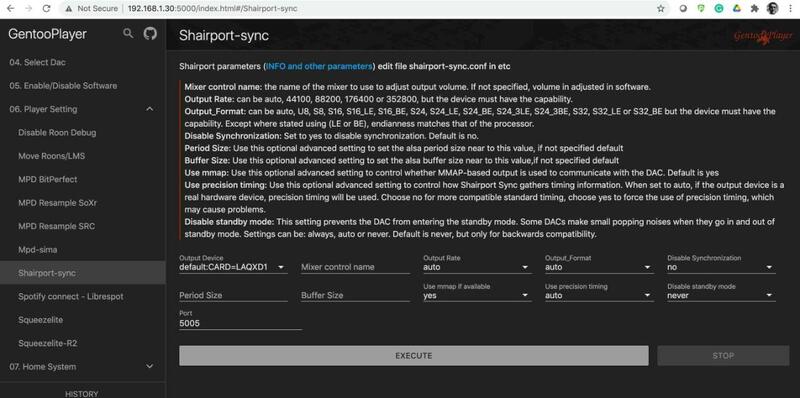The height and width of the screenshot is (398, 800).
Task: Click the HISTORY button in sidebar
Action: (x=82, y=393)
